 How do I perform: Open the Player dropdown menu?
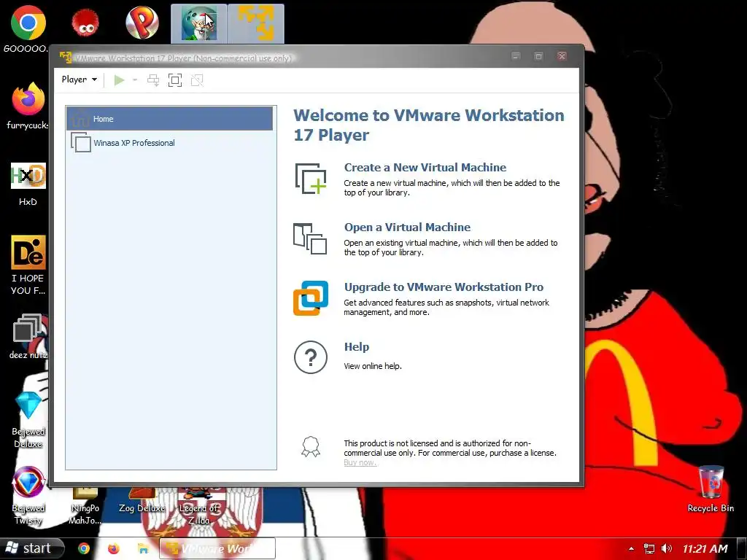(79, 79)
